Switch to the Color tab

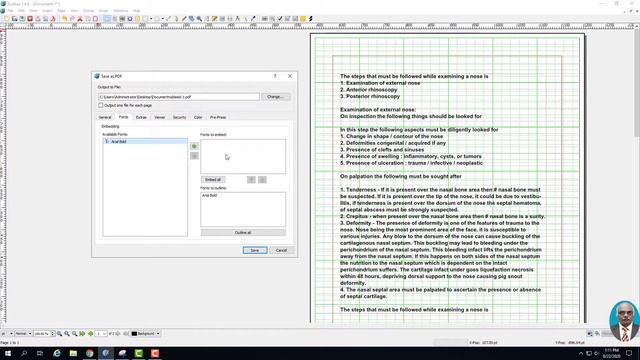pyautogui.click(x=198, y=117)
